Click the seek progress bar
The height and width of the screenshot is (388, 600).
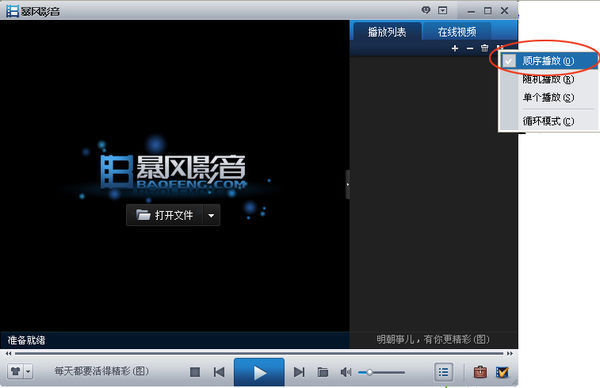pos(259,354)
